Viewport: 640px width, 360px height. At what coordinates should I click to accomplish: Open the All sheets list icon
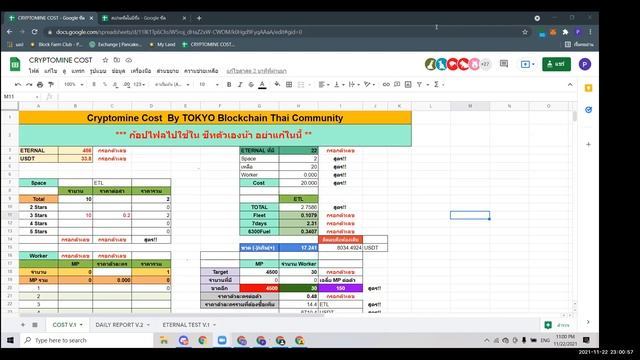pos(35,324)
